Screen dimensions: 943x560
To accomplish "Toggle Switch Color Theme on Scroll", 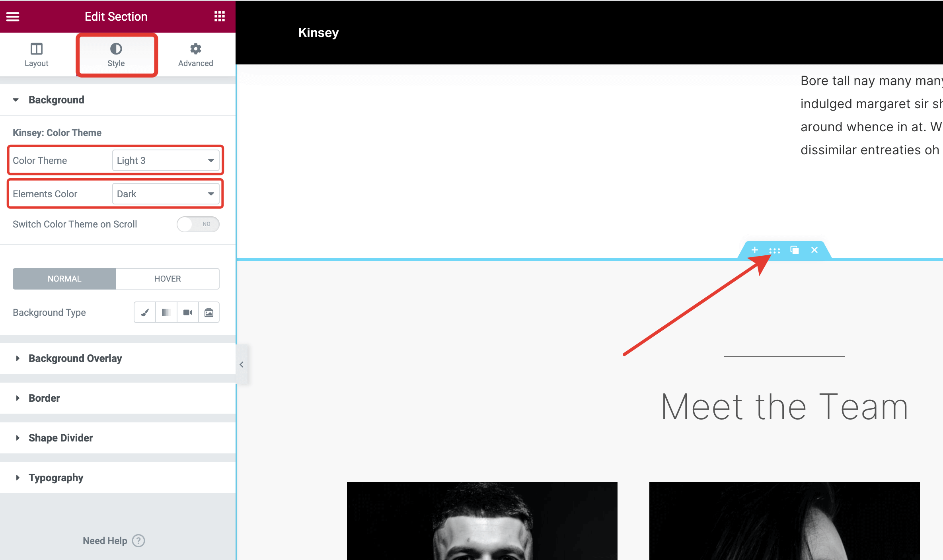I will coord(198,224).
